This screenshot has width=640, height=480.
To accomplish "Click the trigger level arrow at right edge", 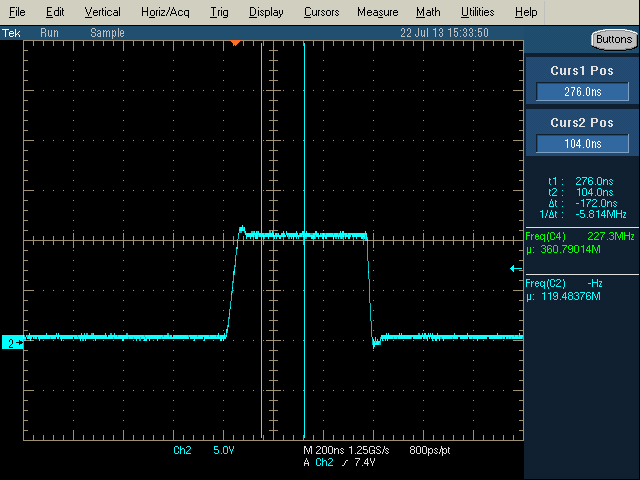I will (x=516, y=268).
